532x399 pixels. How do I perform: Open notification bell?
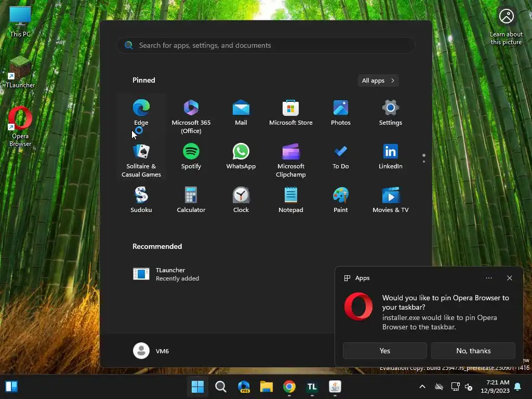518,387
